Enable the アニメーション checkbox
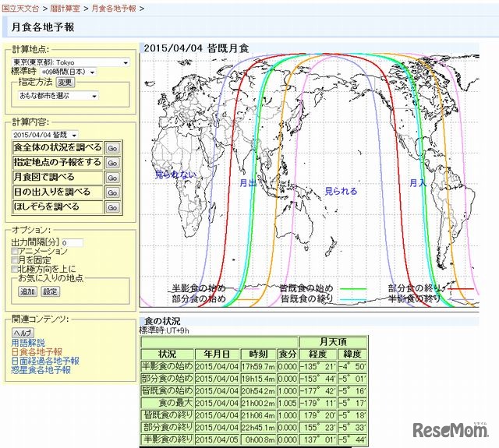499x448 pixels. (14, 251)
